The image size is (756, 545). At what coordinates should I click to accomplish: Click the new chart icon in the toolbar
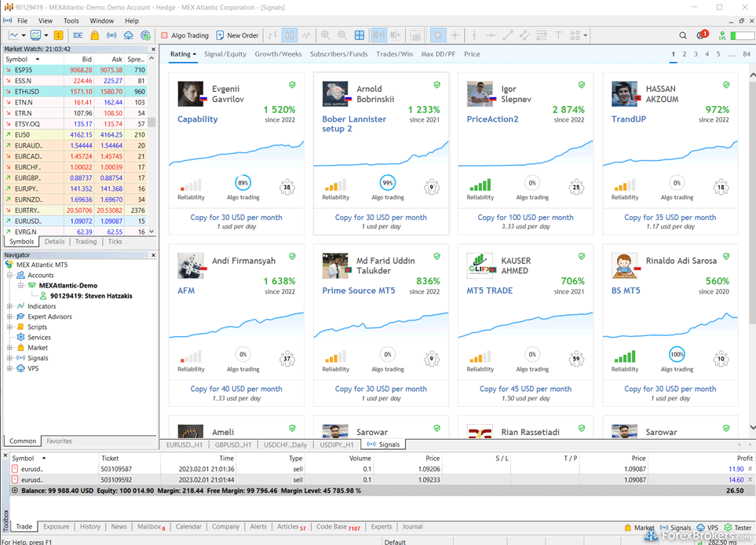[13, 35]
